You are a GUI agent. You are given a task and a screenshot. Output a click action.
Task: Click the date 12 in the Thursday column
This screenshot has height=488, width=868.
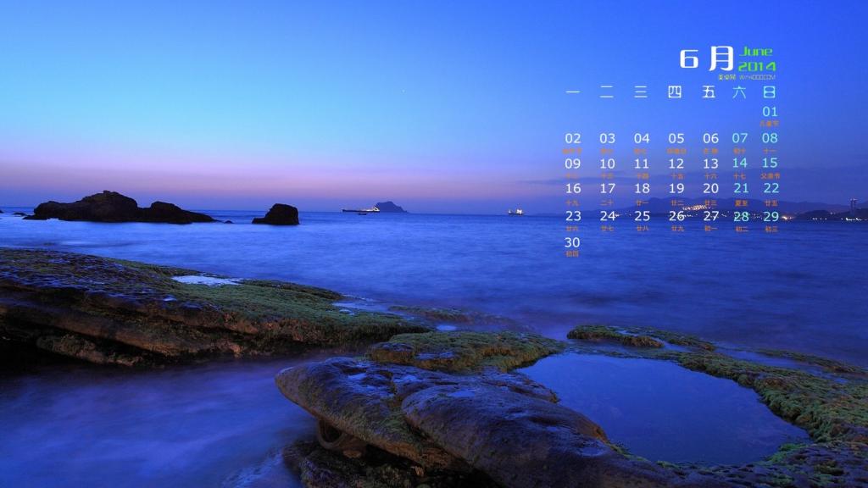tap(676, 164)
